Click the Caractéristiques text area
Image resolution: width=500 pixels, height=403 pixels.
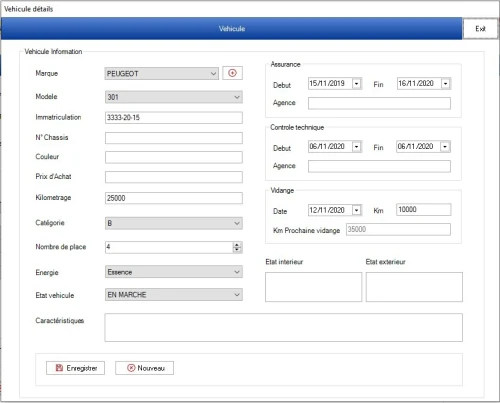283,327
